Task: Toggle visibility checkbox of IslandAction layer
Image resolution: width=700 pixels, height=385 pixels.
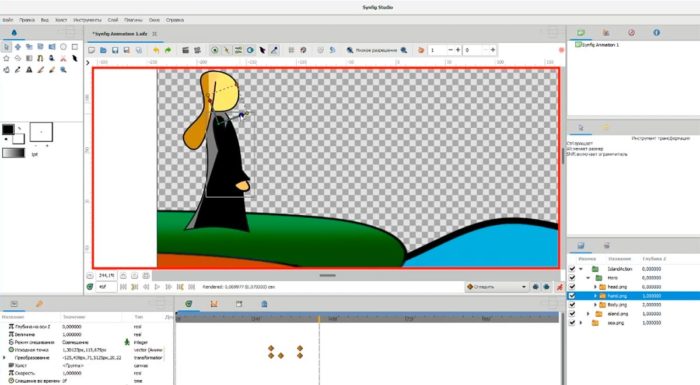Action: 572,269
